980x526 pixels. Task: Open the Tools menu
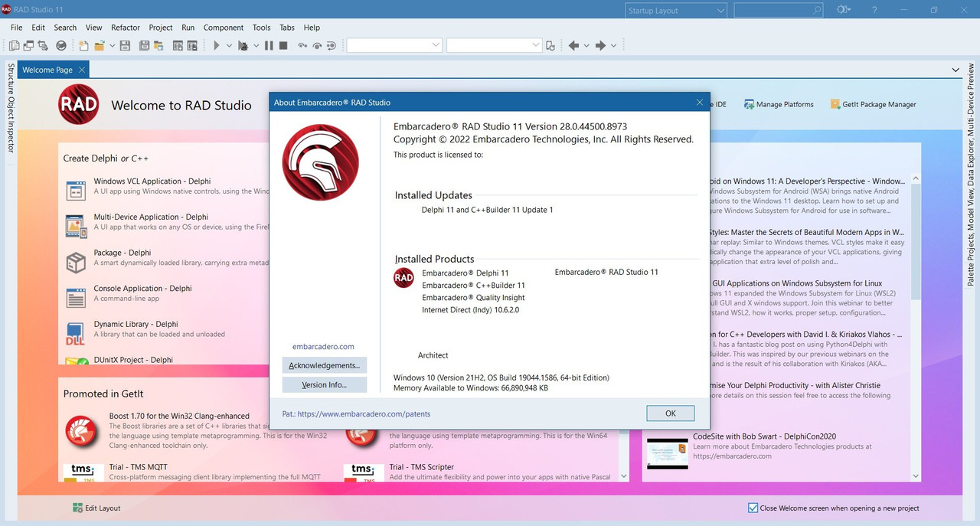(262, 28)
